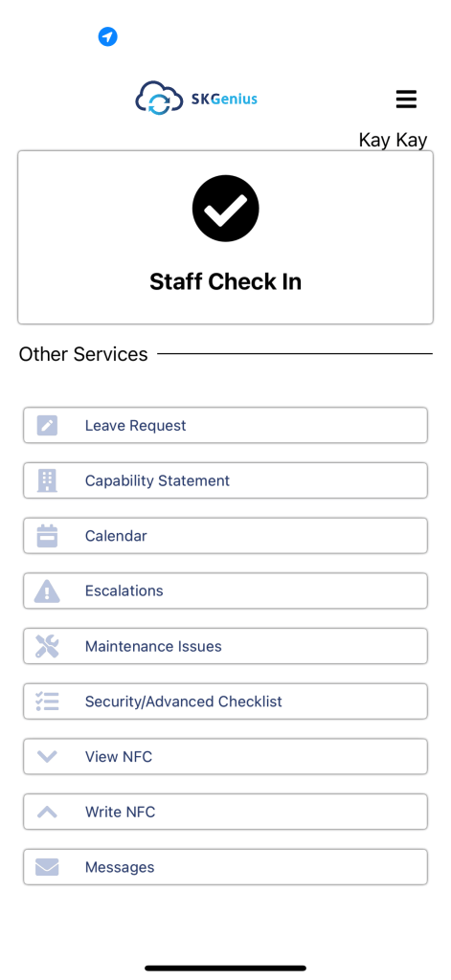The height and width of the screenshot is (980, 451).
Task: Click the up chevron on Write NFC
Action: pyautogui.click(x=48, y=812)
